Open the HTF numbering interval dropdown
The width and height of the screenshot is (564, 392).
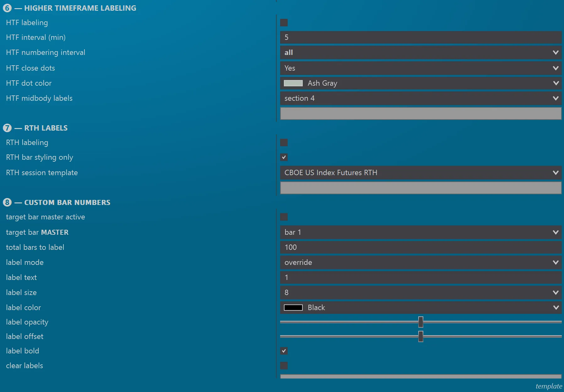[x=421, y=52]
